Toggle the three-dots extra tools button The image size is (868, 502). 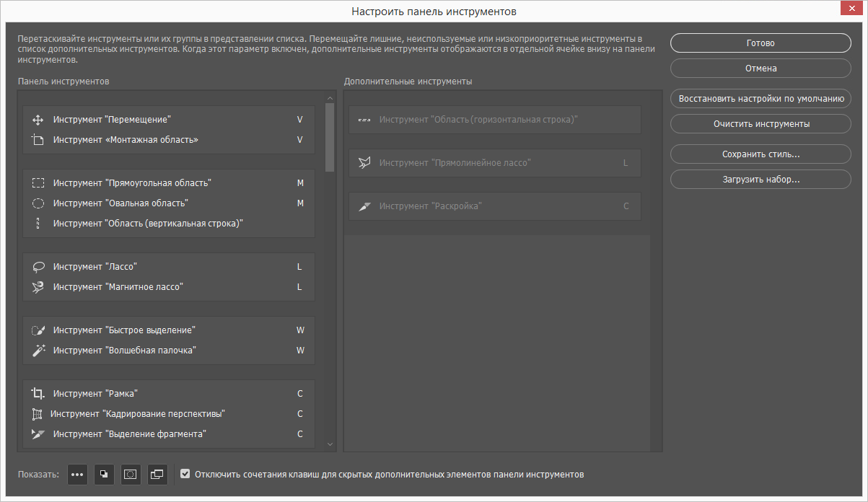tap(77, 475)
